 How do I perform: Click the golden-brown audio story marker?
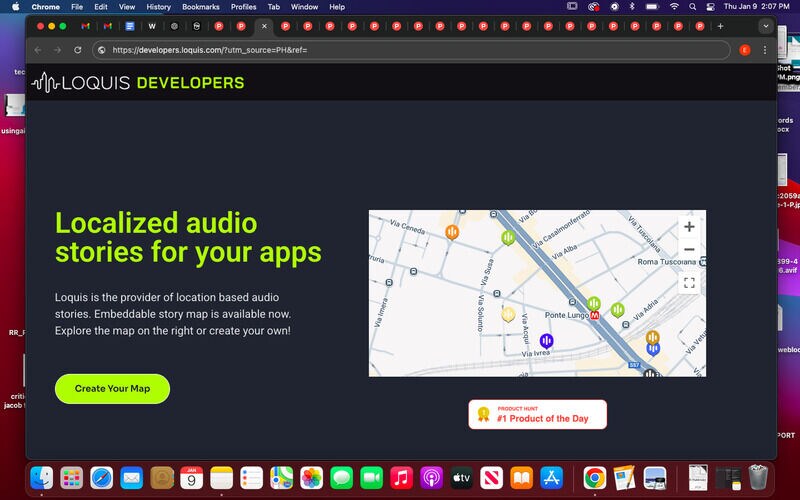(653, 337)
